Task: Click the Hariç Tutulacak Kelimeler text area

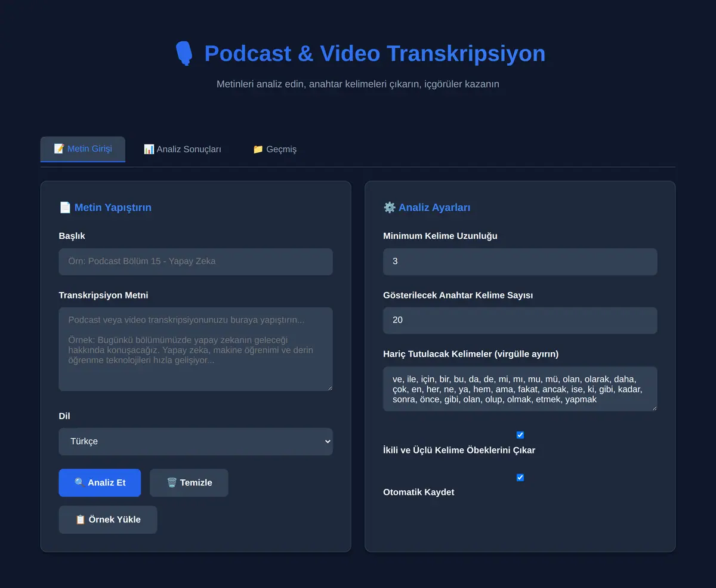Action: [x=520, y=389]
